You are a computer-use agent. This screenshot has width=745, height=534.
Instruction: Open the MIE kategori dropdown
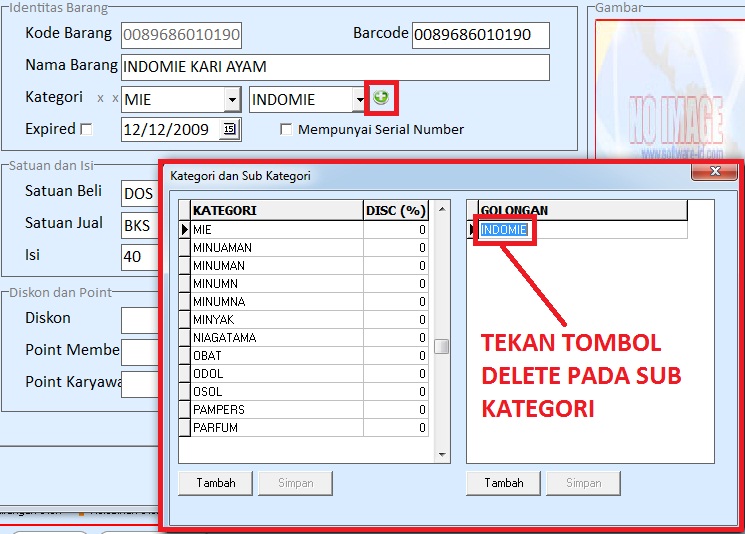(232, 100)
